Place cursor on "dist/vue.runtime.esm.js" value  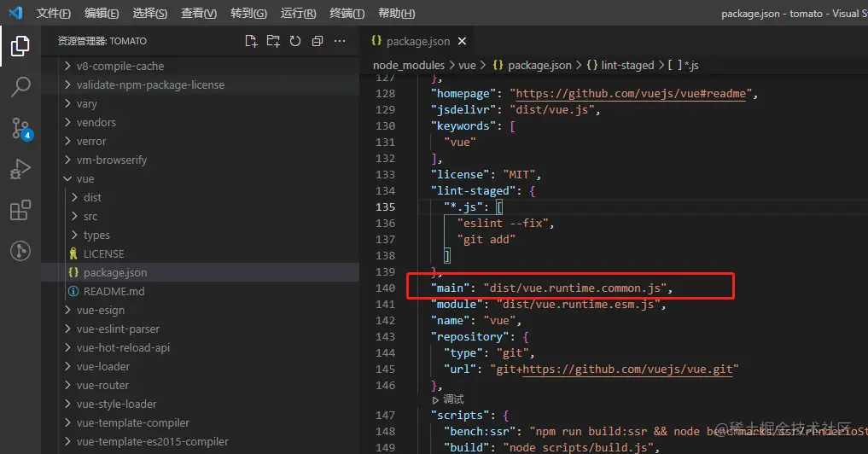click(578, 305)
